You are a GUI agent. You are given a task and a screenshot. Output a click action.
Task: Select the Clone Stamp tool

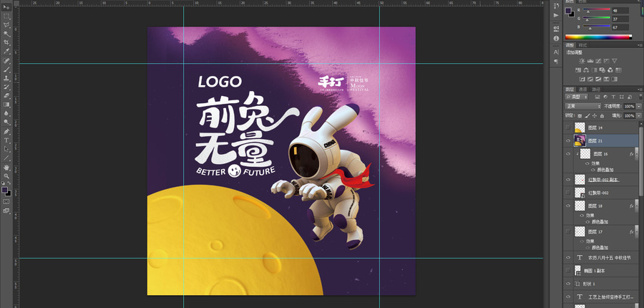pos(6,78)
